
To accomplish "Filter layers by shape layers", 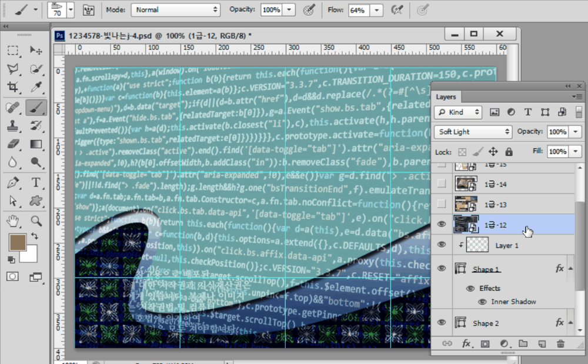I will pos(545,112).
